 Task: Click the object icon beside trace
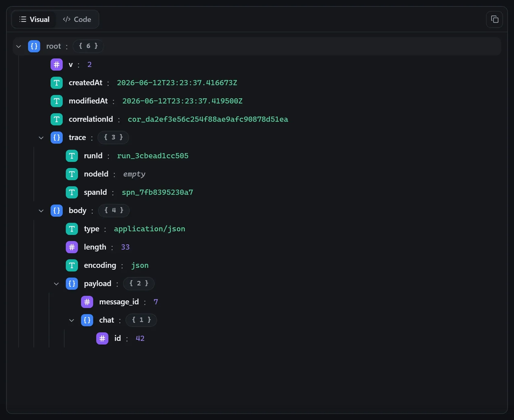pos(57,138)
